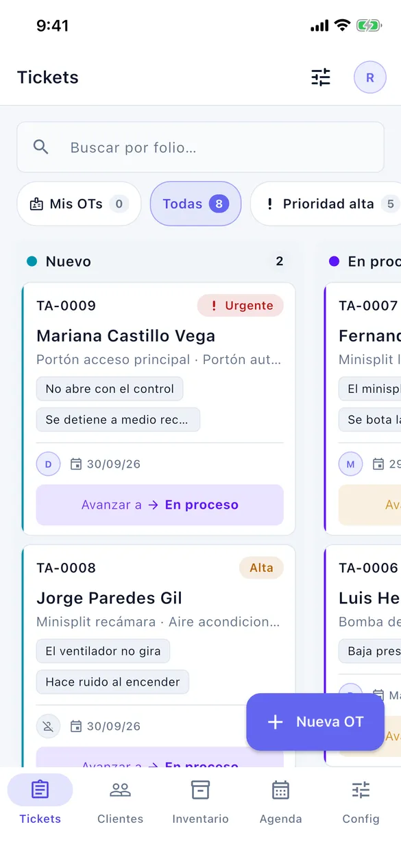Screen dimensions: 401x868
Task: Switch to the Clientes tab
Action: click(x=120, y=799)
